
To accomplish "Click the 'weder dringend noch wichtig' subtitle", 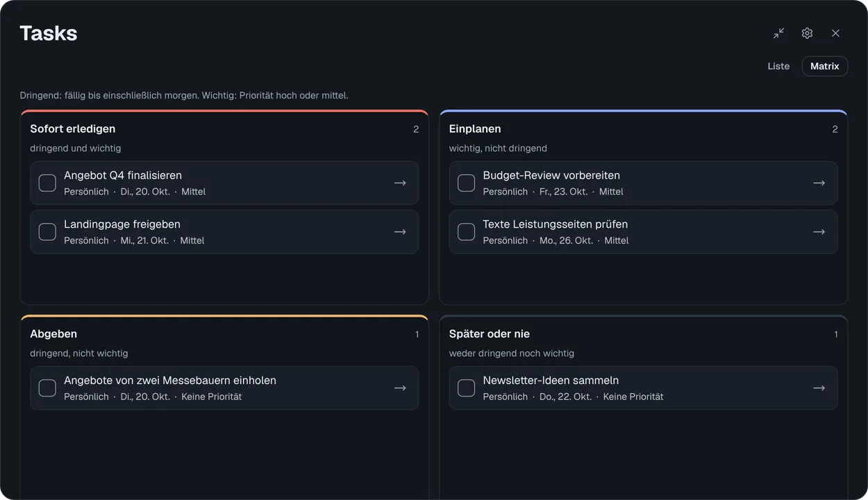I will pyautogui.click(x=512, y=353).
